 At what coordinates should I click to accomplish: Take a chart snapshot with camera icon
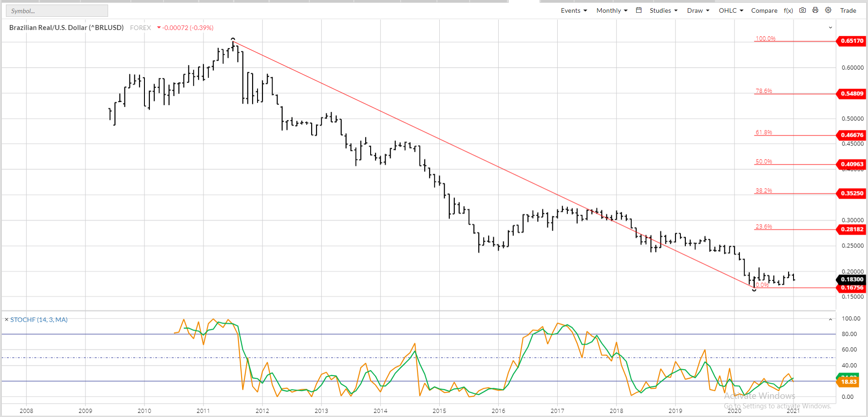803,10
